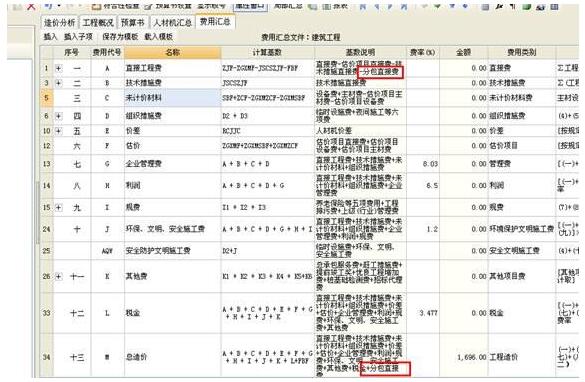Click the 金额 column header
Viewport: 585px width, 382px height.
[464, 53]
